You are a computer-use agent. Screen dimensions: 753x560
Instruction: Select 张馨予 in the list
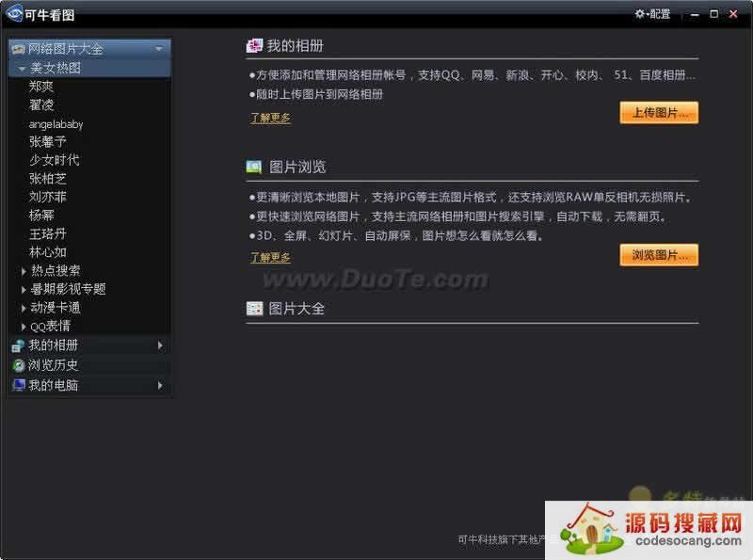point(48,142)
